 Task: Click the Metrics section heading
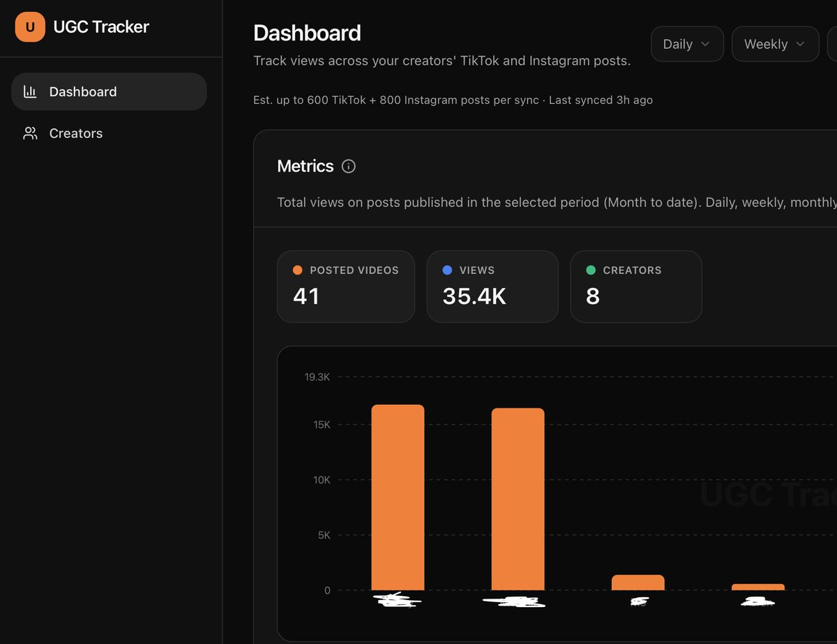click(x=306, y=166)
